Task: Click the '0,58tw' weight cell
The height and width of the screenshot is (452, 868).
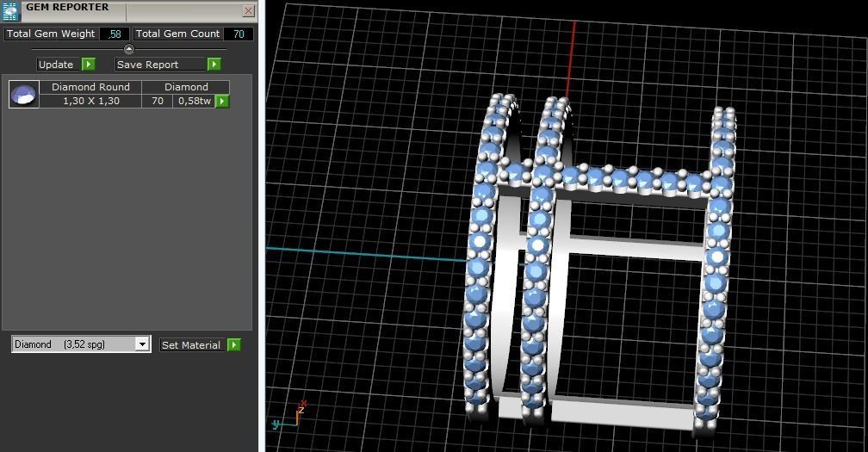Action: point(195,101)
